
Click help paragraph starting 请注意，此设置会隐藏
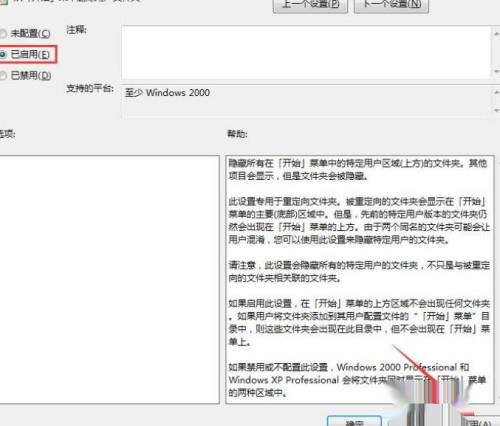(359, 271)
